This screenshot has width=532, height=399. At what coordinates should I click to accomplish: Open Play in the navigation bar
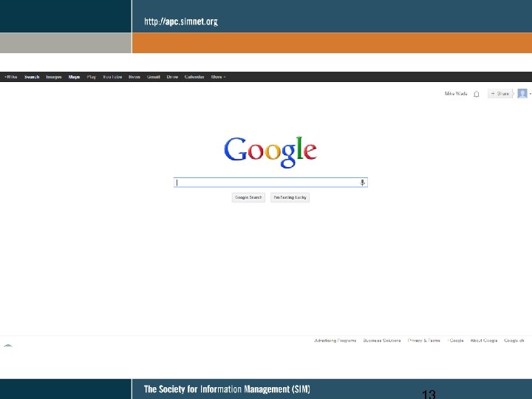point(92,77)
